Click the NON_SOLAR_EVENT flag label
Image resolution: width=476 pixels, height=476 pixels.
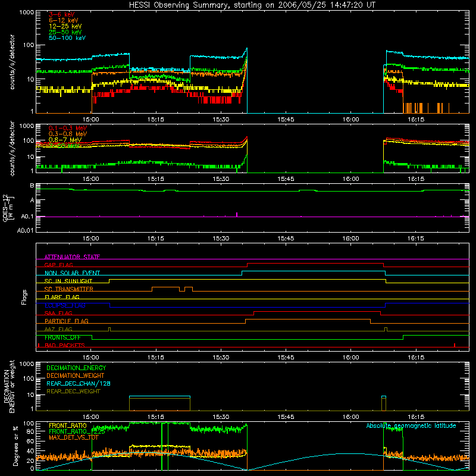[72, 273]
